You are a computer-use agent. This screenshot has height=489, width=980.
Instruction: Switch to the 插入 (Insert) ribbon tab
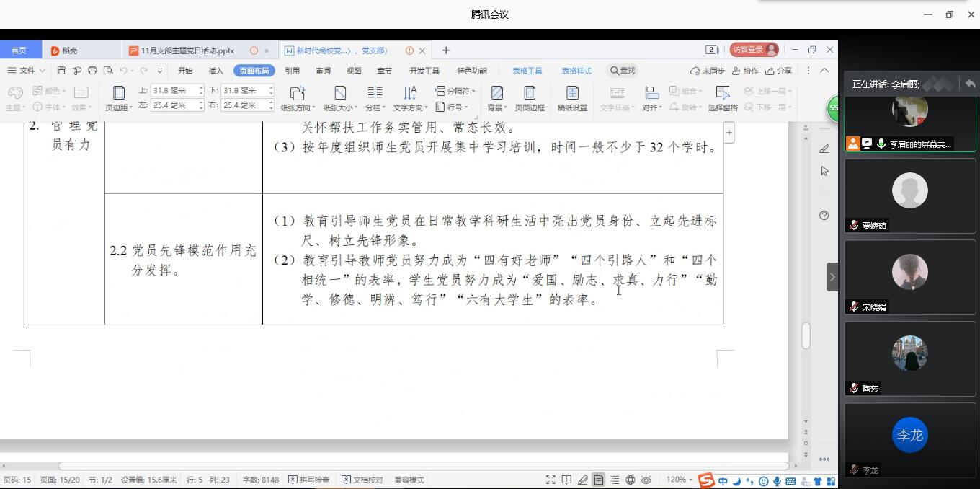[x=215, y=71]
